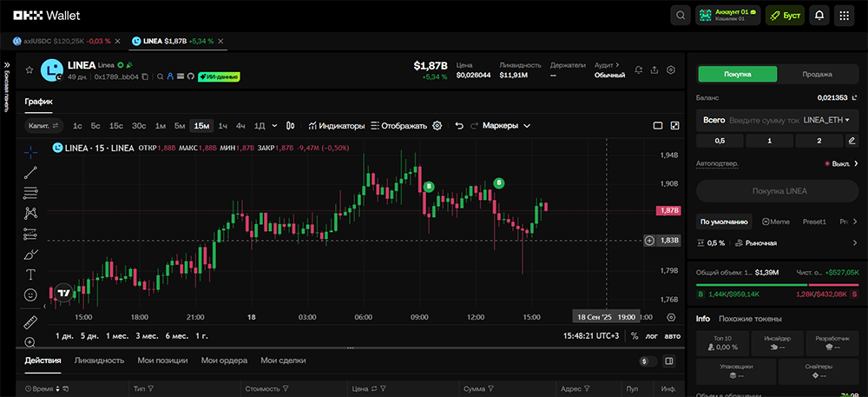Switch to the Продажа sell mode
The height and width of the screenshot is (397, 868).
(816, 74)
